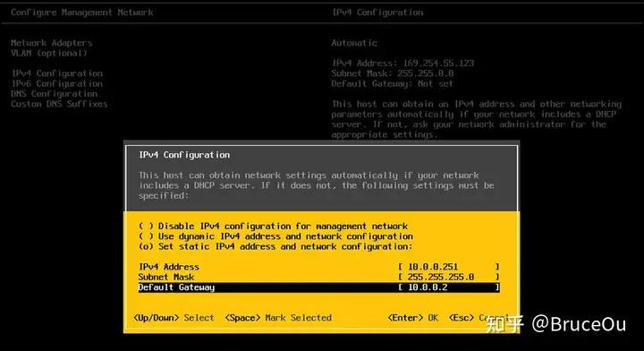The height and width of the screenshot is (351, 644).
Task: Click the Subnet Mask field 255.255.255.0
Action: 449,277
